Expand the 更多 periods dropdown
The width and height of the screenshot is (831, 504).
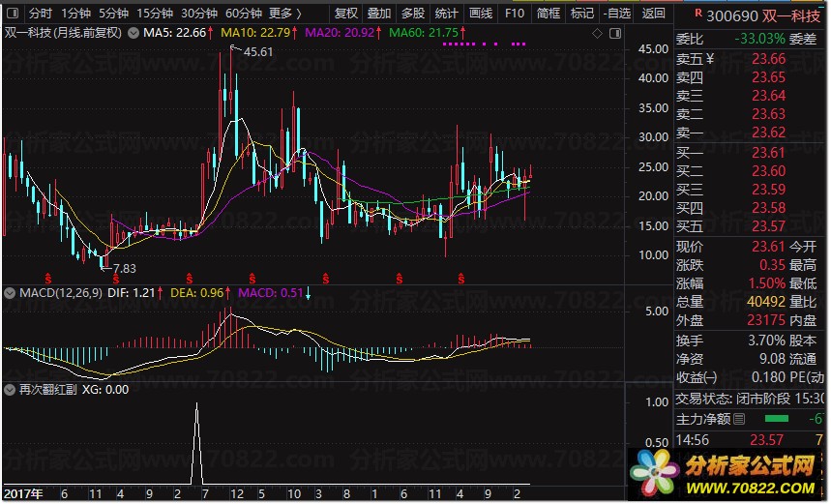285,14
